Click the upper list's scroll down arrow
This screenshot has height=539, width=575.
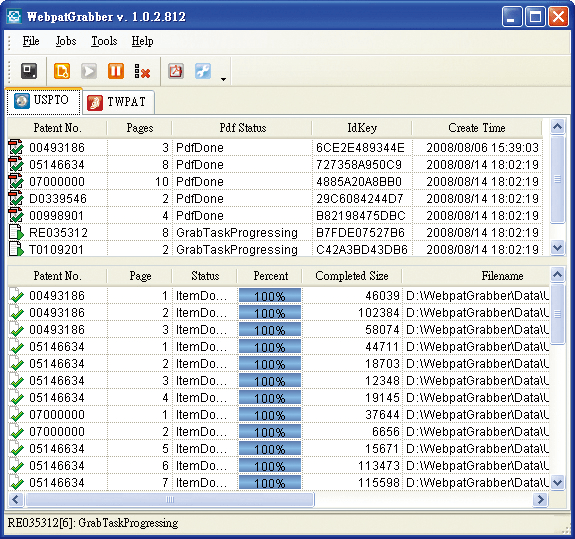pos(557,248)
